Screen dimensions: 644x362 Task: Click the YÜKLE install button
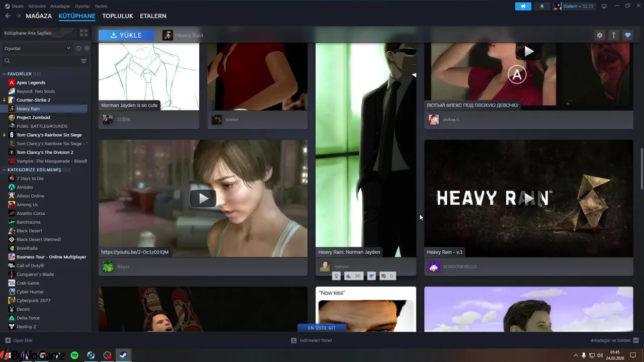point(126,35)
